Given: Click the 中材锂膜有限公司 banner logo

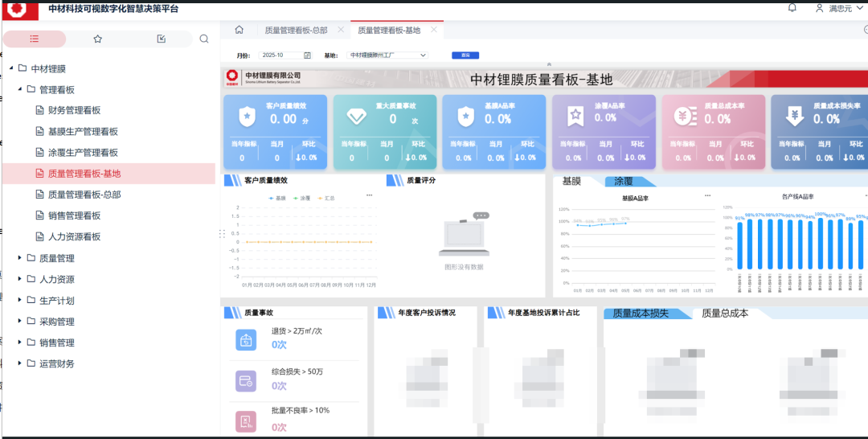Looking at the screenshot, I should tap(232, 77).
